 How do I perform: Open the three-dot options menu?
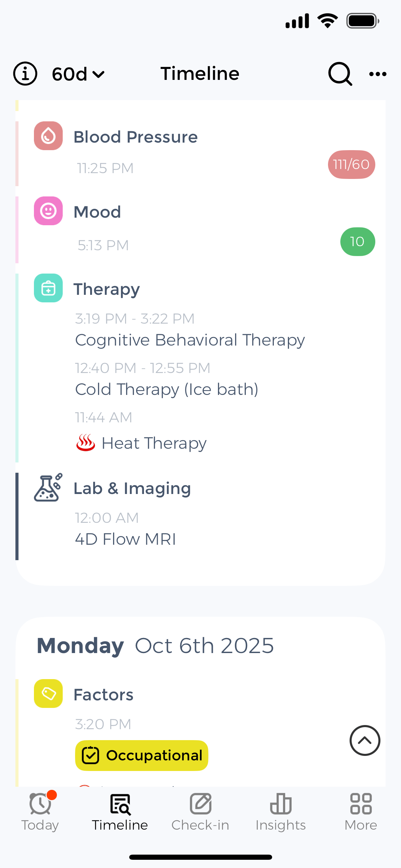click(378, 74)
